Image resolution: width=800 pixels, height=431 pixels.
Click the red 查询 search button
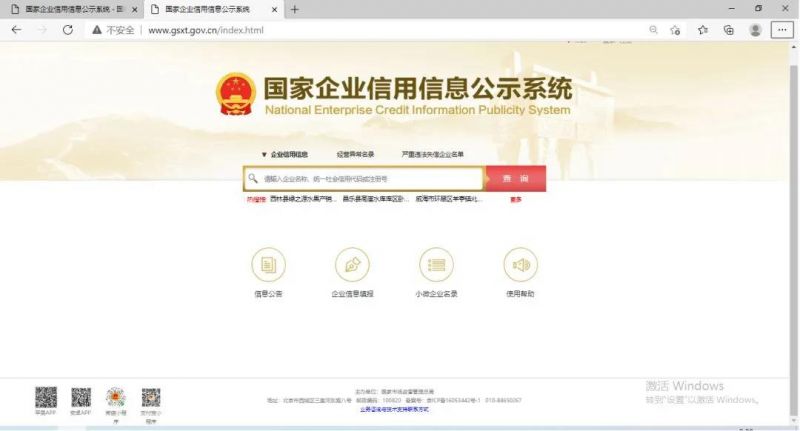click(515, 179)
